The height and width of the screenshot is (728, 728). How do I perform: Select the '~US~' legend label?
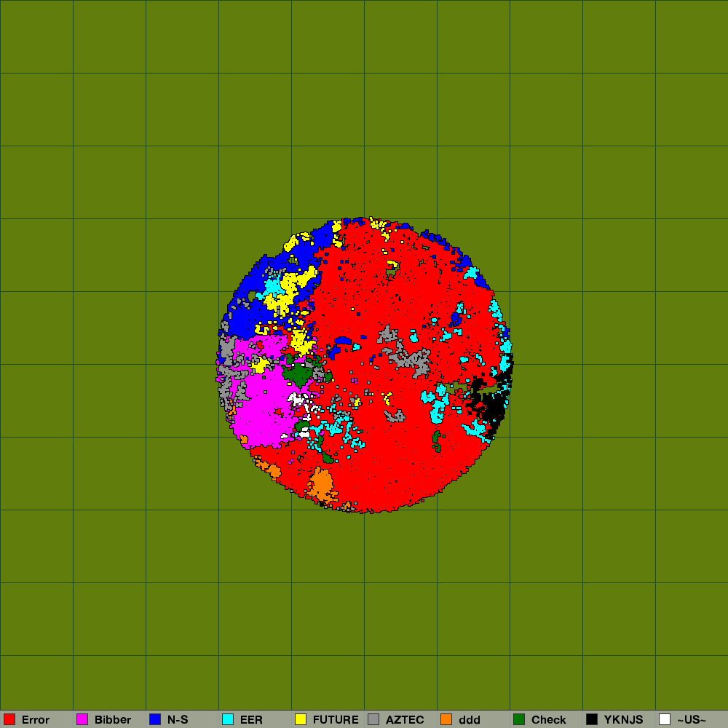pos(692,720)
